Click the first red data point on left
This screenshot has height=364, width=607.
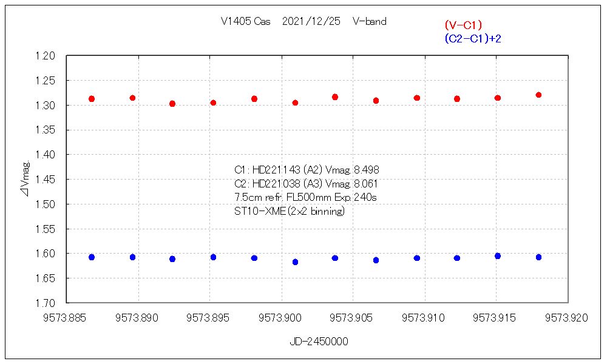click(92, 99)
